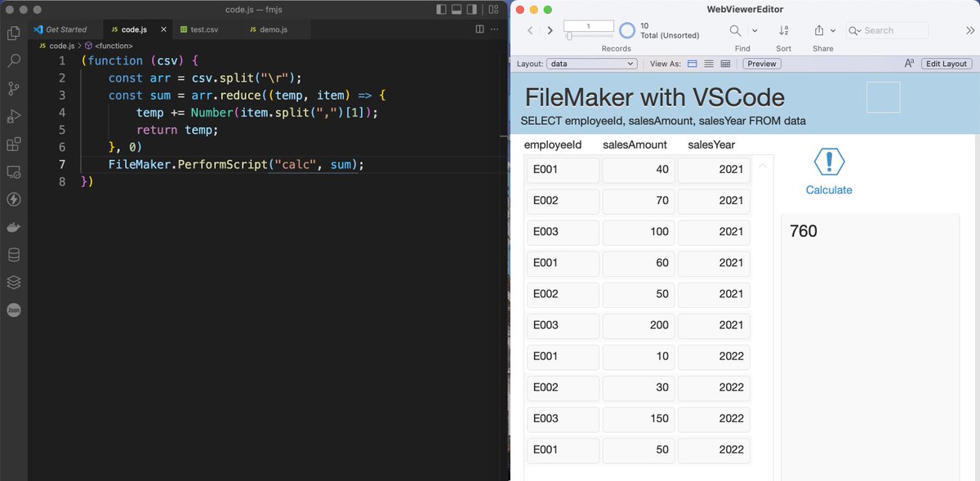Click salesAmount field with value 100
Image resolution: width=980 pixels, height=481 pixels.
click(x=639, y=232)
